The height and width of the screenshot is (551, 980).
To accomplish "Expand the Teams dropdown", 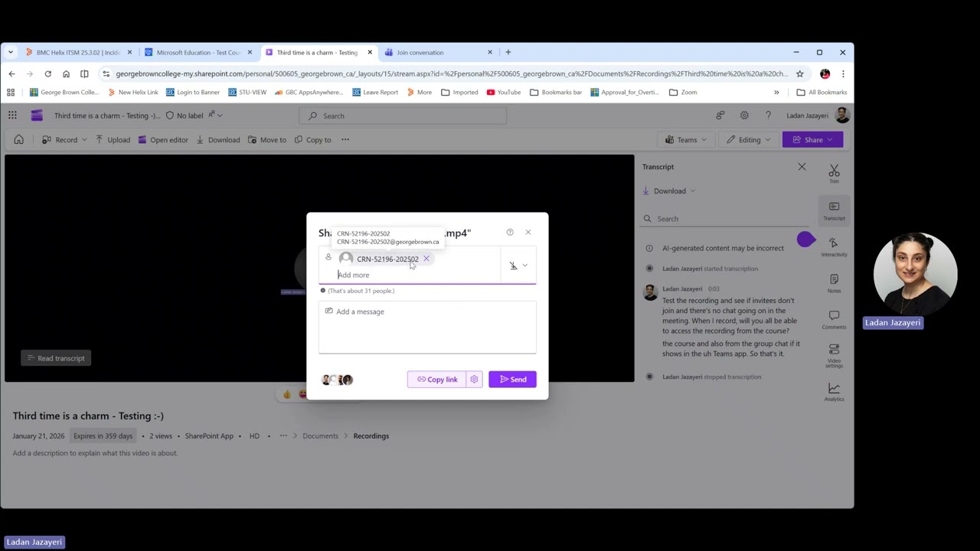I will (686, 140).
